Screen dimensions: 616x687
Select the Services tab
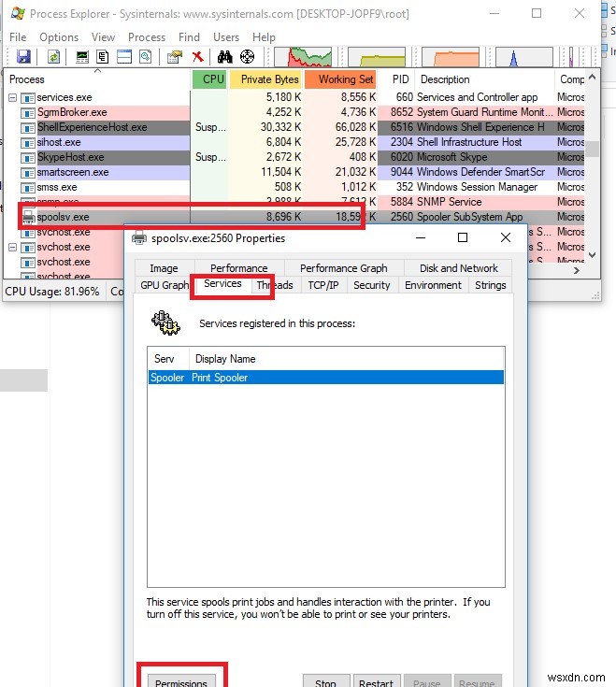(222, 283)
